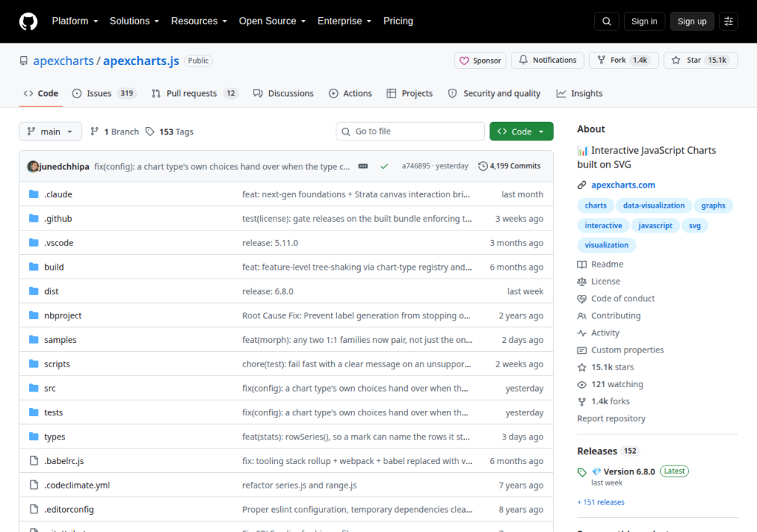Open the green Code dropdown button
The height and width of the screenshot is (532, 757).
521,132
